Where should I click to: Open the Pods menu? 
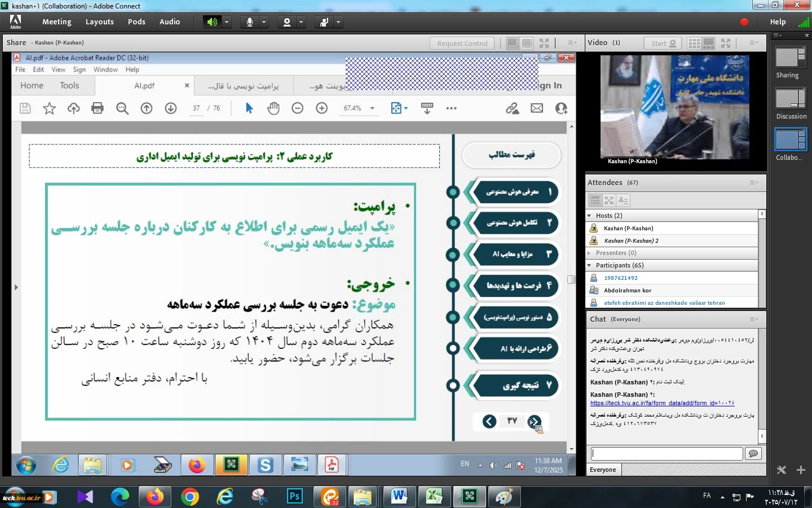tap(136, 22)
